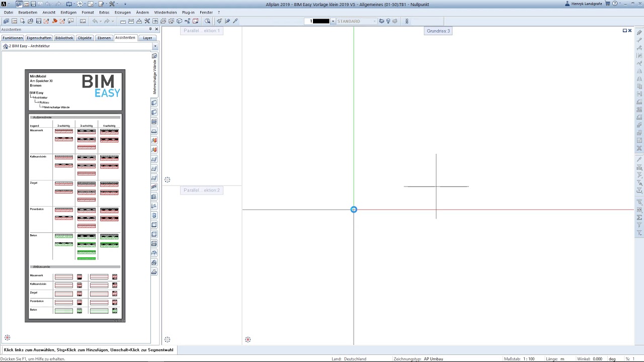Image resolution: width=644 pixels, height=362 pixels.
Task: Switch to the Bibliothek tab
Action: coord(64,38)
